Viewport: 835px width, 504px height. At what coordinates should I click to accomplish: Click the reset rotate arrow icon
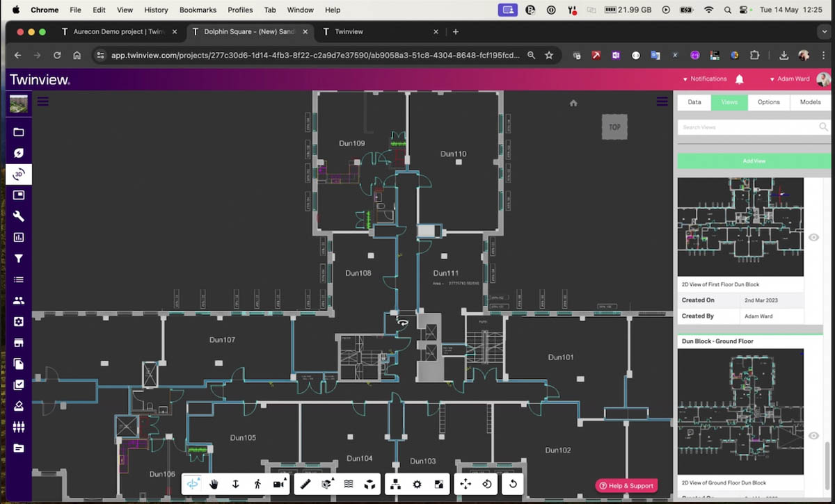click(512, 484)
